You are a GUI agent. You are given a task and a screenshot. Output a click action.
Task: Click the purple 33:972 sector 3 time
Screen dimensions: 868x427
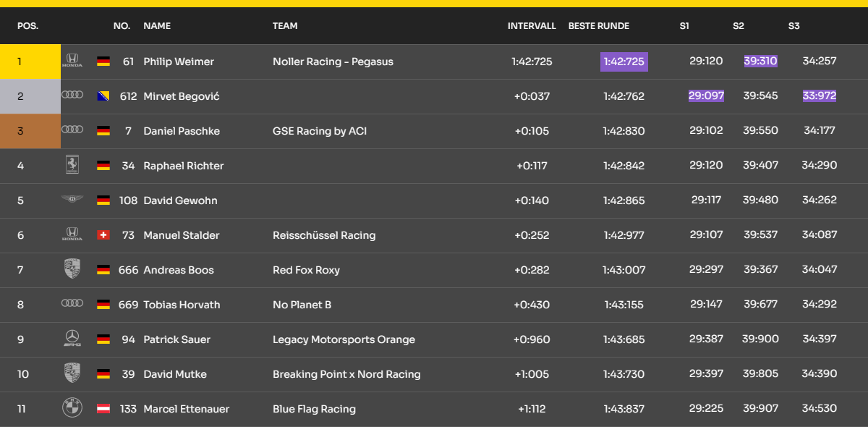point(819,96)
